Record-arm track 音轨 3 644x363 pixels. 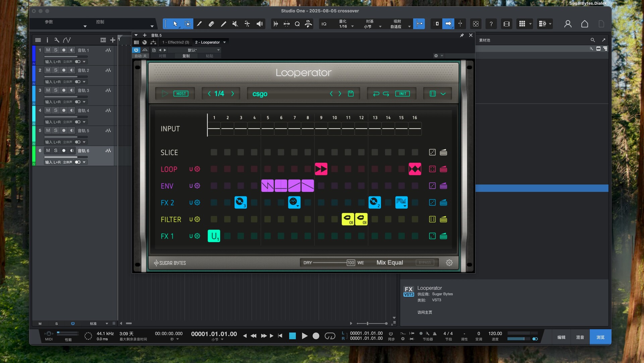pos(64,90)
